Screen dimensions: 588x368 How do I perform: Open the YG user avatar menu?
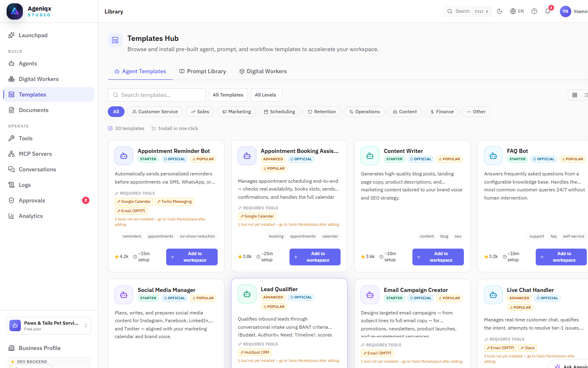[566, 11]
